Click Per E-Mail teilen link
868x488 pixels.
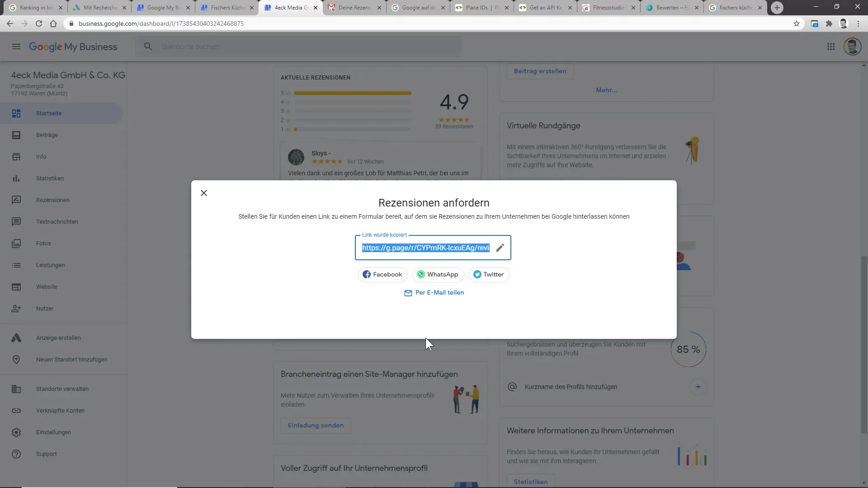point(434,293)
